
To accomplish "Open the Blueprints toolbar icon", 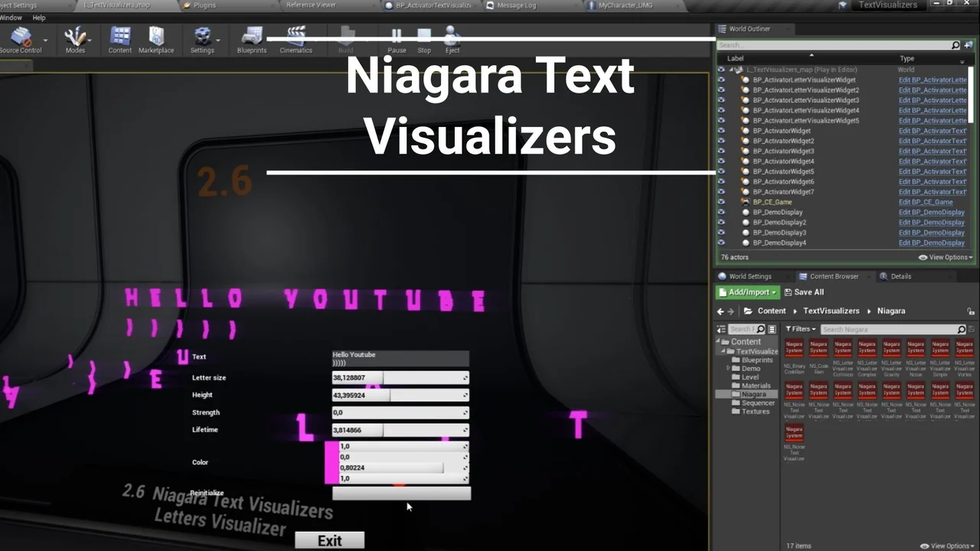I will coord(251,38).
